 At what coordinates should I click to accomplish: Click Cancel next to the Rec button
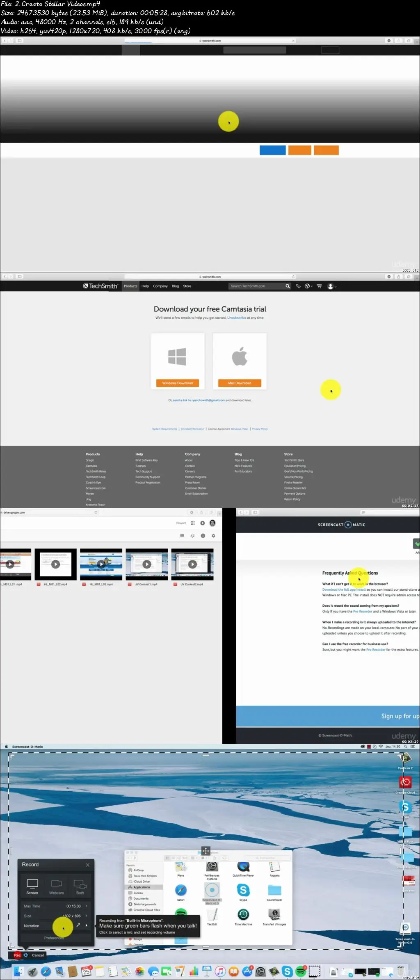(x=38, y=955)
